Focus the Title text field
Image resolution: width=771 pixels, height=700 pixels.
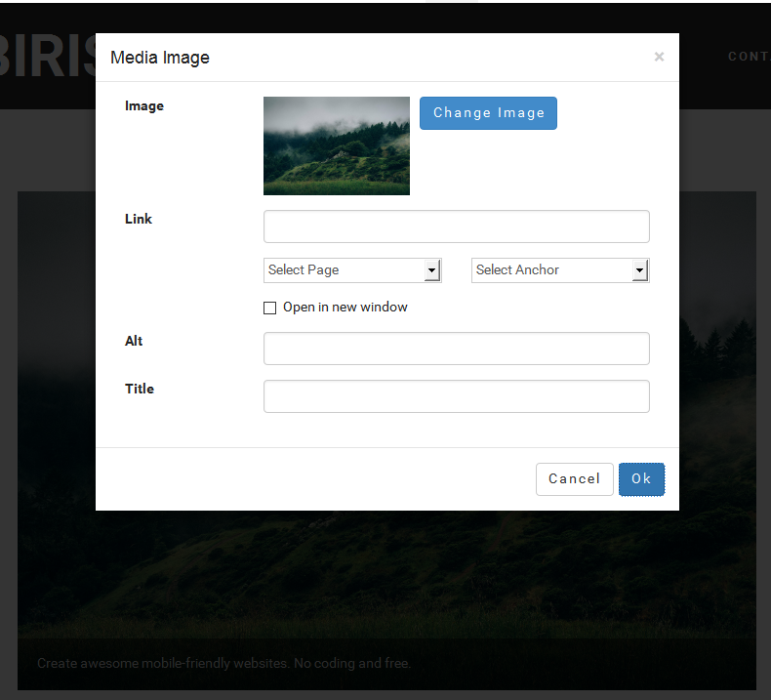tap(457, 396)
